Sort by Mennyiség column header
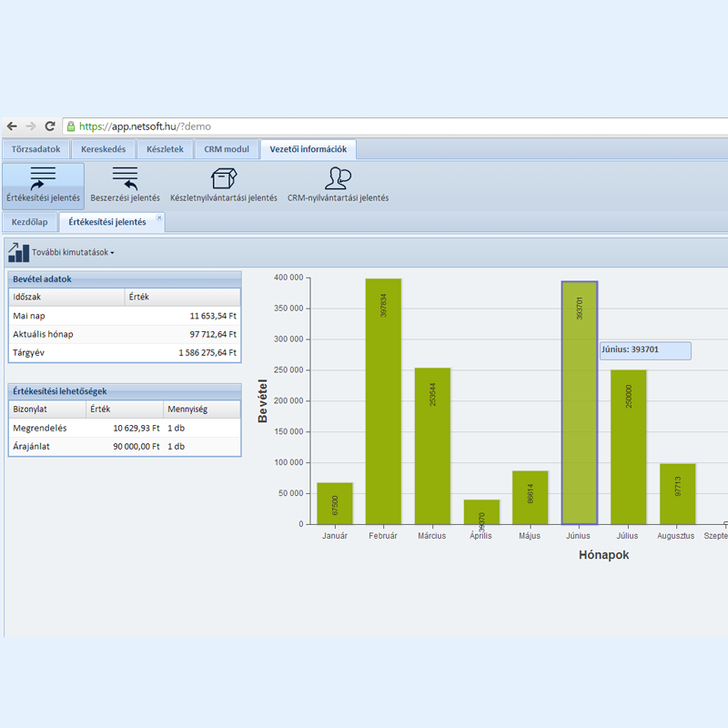 tap(201, 409)
